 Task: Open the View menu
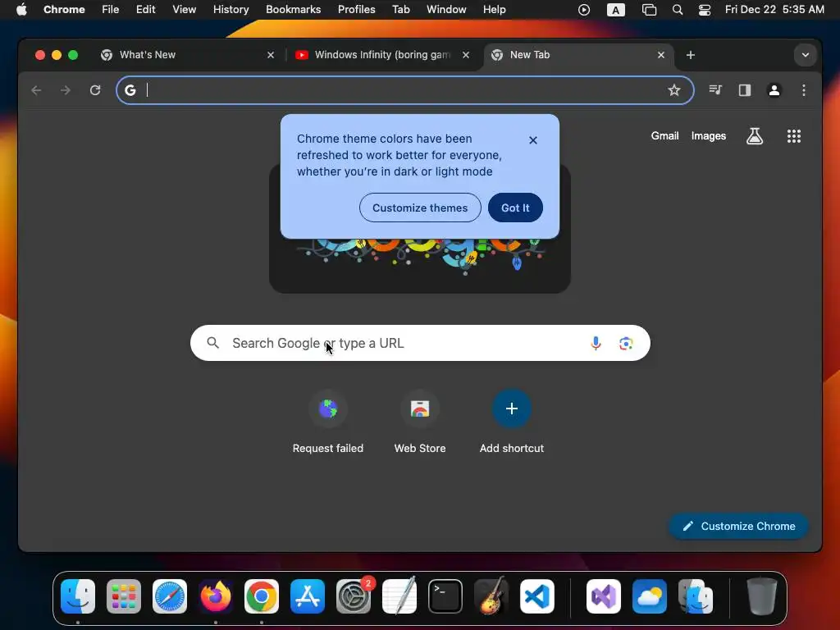point(184,10)
